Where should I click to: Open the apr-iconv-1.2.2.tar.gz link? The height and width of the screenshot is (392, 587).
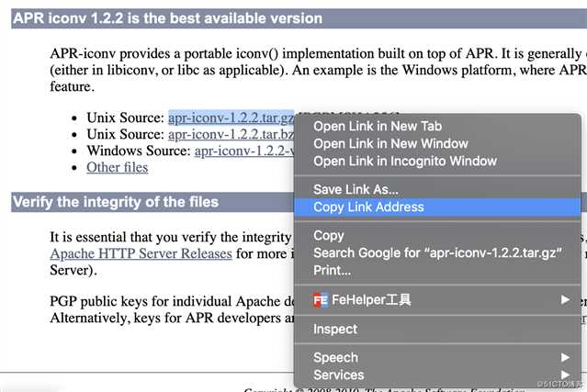click(231, 118)
